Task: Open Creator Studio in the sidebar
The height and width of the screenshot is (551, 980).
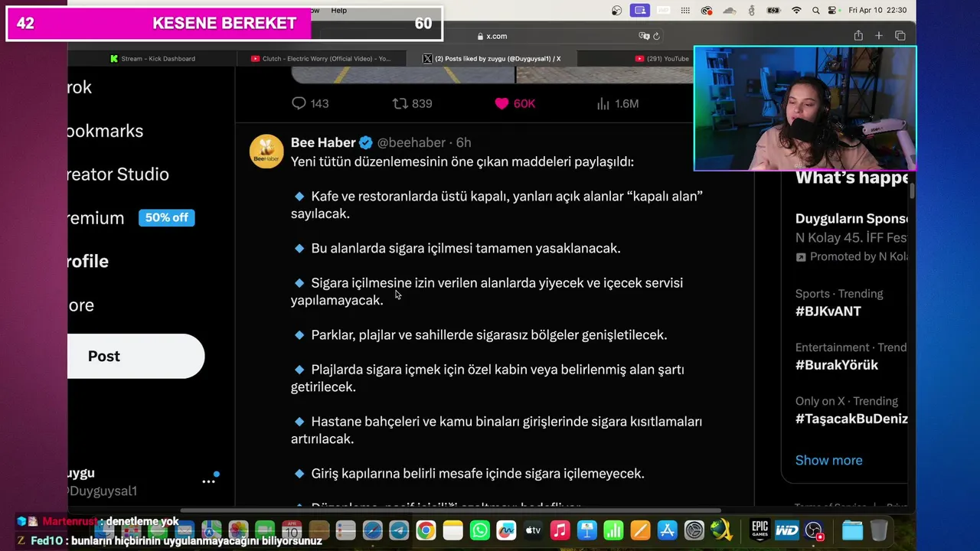Action: (x=118, y=174)
